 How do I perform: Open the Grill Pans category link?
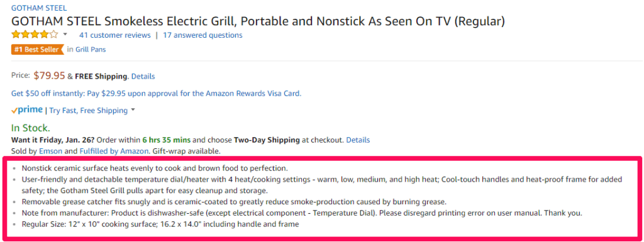point(91,50)
